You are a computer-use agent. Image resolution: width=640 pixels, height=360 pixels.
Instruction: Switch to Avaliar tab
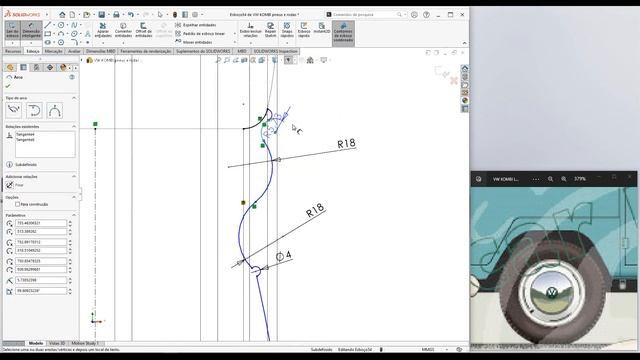(74, 51)
